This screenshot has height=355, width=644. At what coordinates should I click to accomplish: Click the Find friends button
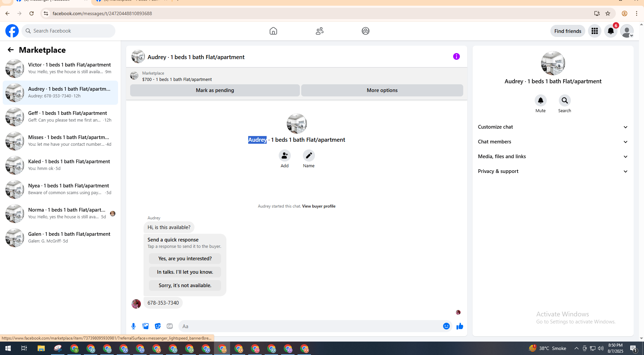568,31
